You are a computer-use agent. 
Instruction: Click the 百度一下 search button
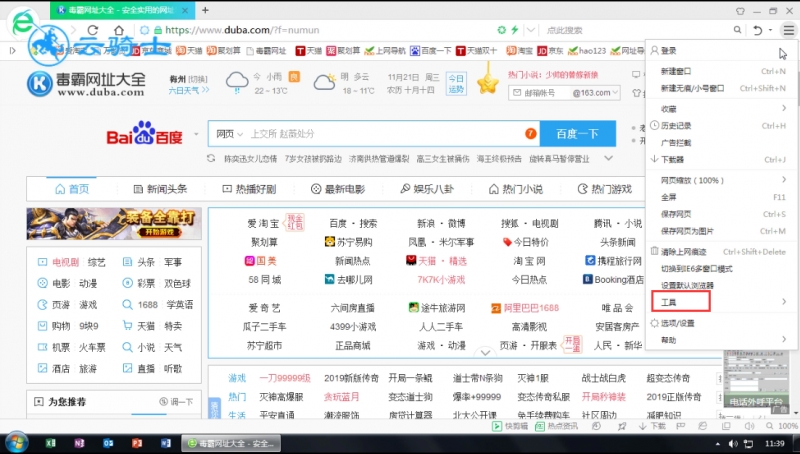tap(578, 134)
